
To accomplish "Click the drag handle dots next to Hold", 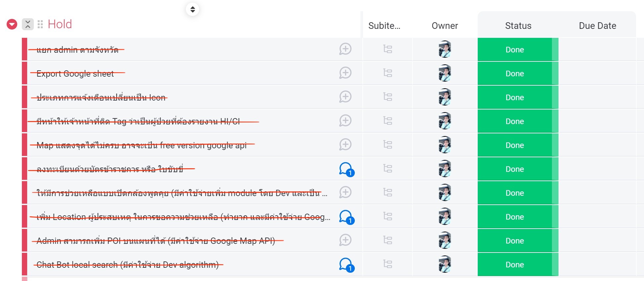I will [x=40, y=24].
